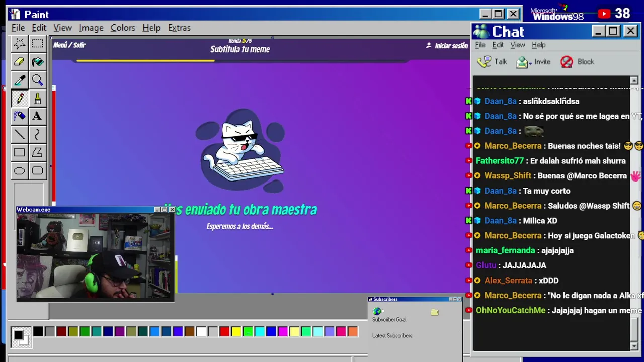Open the Chat window File menu
Screen dimensions: 644x362
tap(480, 45)
